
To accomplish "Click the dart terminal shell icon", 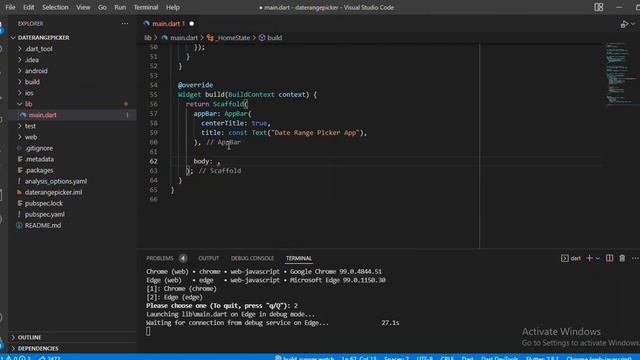I will click(x=564, y=258).
